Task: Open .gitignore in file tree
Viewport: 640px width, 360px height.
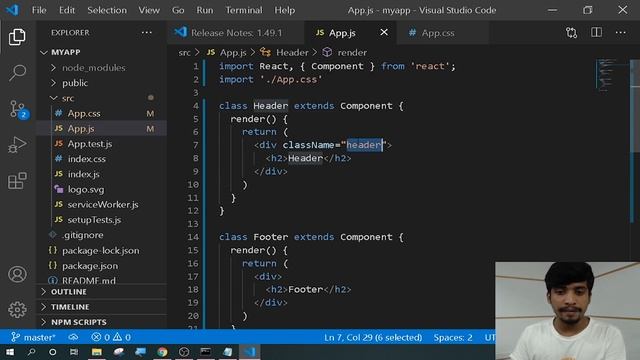Action: pyautogui.click(x=82, y=235)
